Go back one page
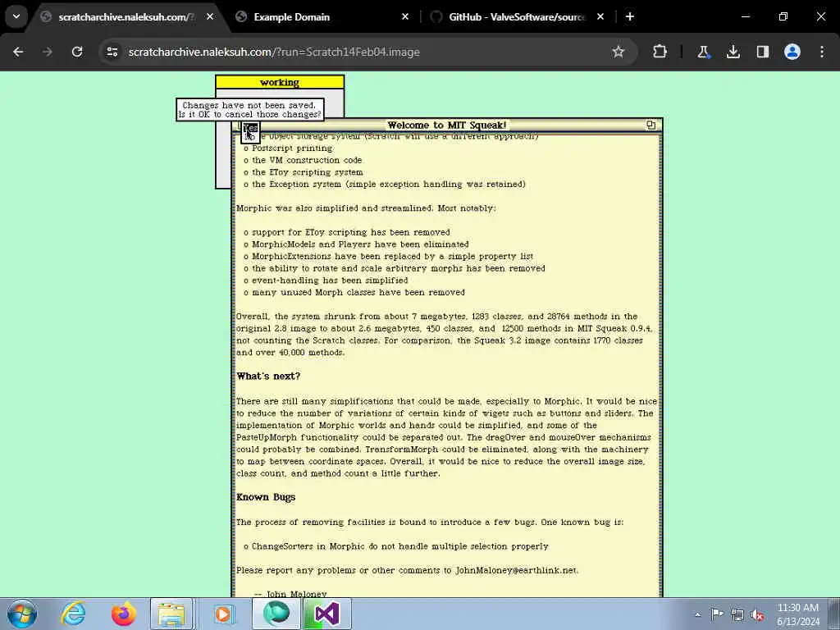The width and height of the screenshot is (840, 630). [x=18, y=52]
